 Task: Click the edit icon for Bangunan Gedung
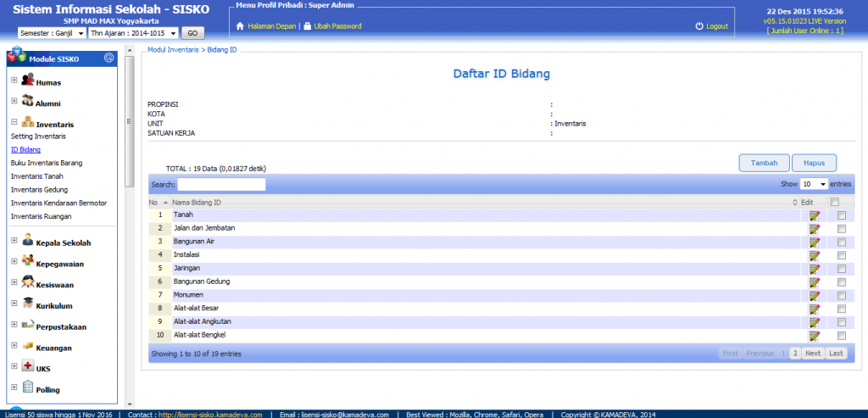[x=814, y=281]
